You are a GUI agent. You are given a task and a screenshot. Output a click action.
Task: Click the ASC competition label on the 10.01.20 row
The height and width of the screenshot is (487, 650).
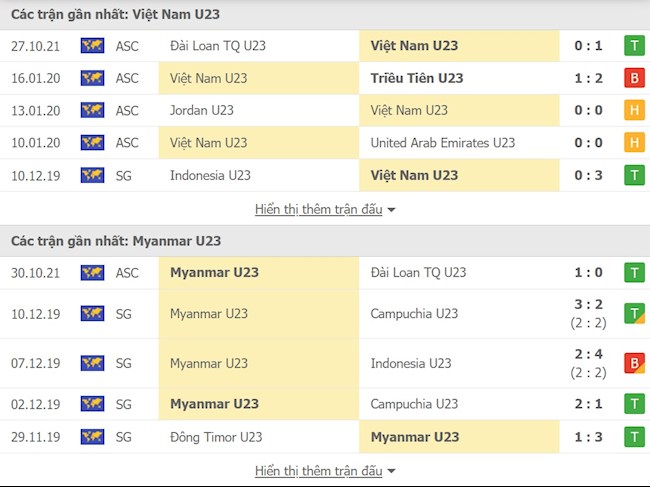127,143
